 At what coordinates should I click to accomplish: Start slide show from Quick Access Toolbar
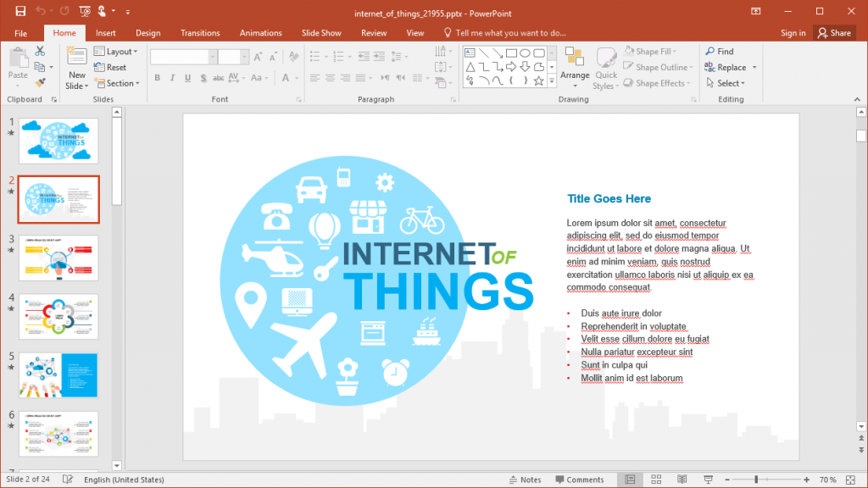click(85, 13)
